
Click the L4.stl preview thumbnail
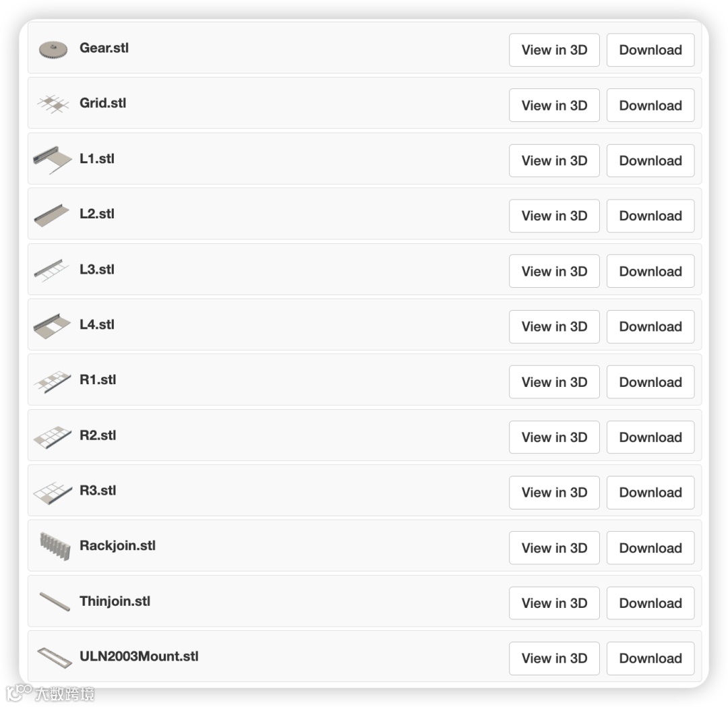click(53, 326)
